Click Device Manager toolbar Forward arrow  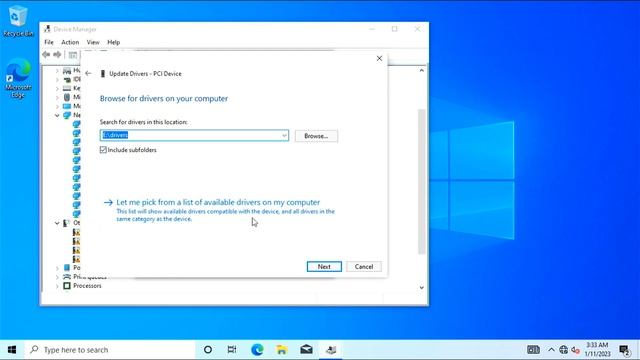point(57,55)
